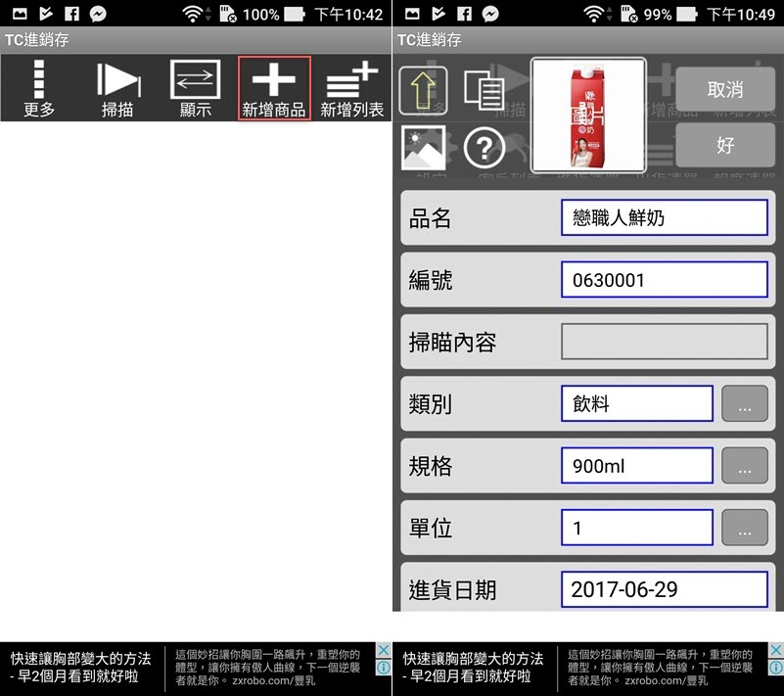Tap the 進貨日期 date field showing 2017-06-29

[x=664, y=589]
